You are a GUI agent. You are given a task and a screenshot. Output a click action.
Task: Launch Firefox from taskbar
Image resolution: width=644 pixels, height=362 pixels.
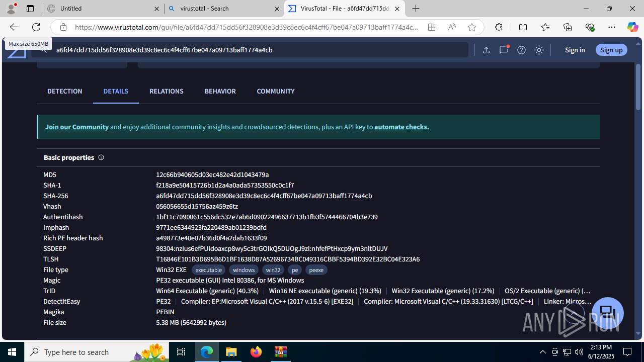coord(256,352)
